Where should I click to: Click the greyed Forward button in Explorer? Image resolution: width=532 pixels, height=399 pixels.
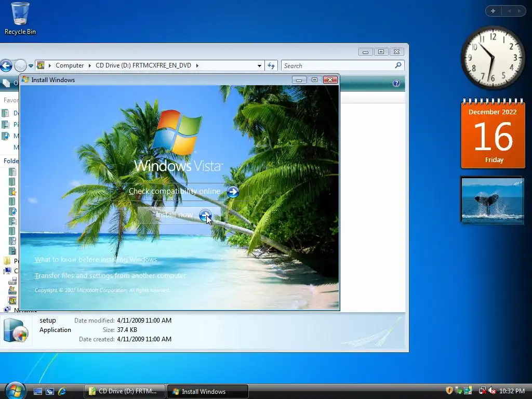(20, 65)
